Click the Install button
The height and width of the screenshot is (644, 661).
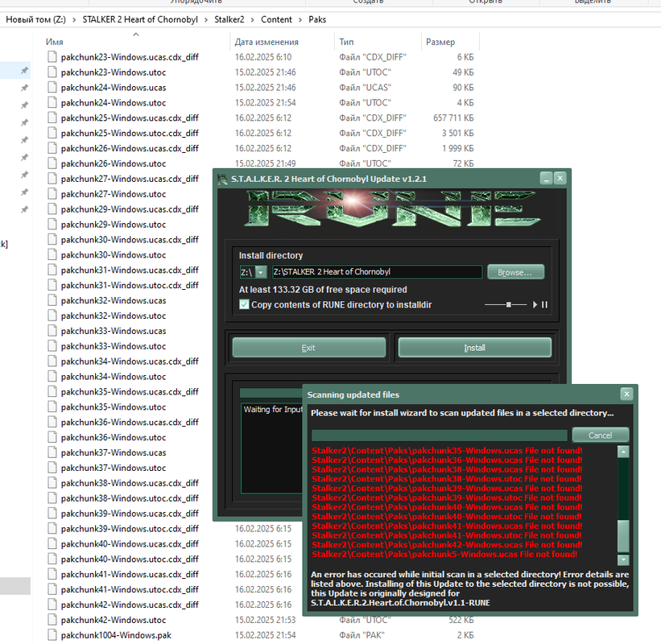pos(475,348)
